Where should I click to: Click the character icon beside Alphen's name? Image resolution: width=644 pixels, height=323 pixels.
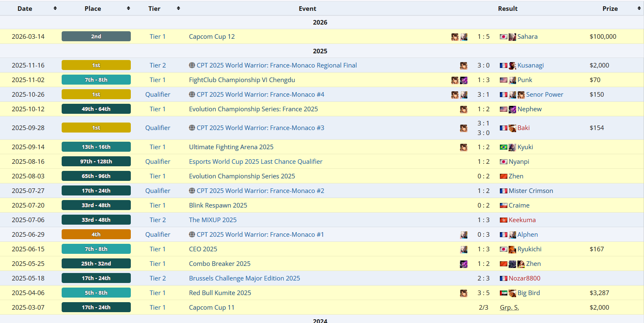point(512,235)
